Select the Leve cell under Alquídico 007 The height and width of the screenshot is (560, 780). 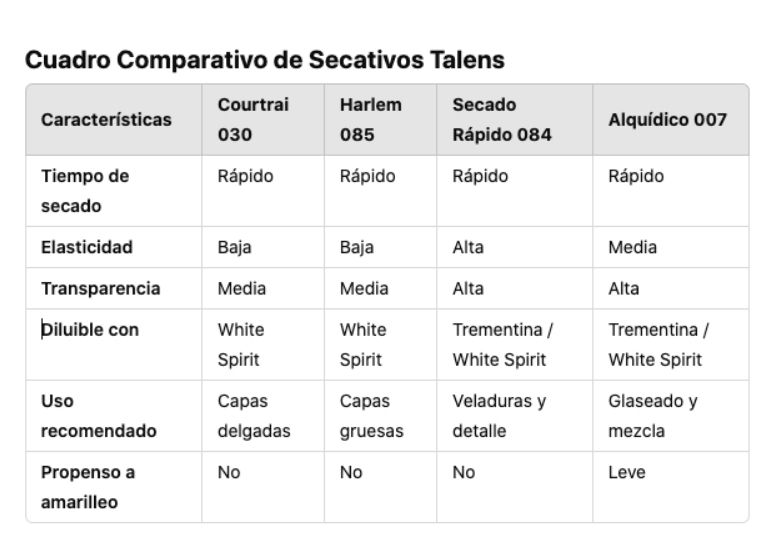[x=627, y=472]
